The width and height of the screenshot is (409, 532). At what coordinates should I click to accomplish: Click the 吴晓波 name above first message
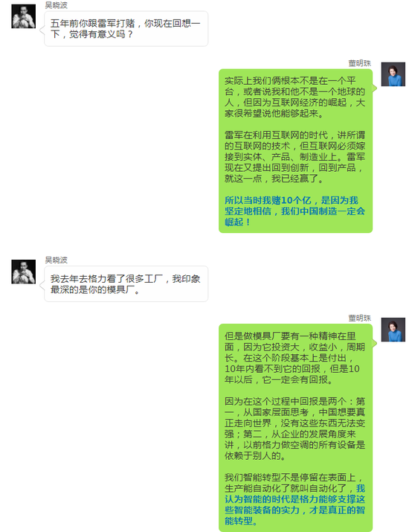(57, 5)
